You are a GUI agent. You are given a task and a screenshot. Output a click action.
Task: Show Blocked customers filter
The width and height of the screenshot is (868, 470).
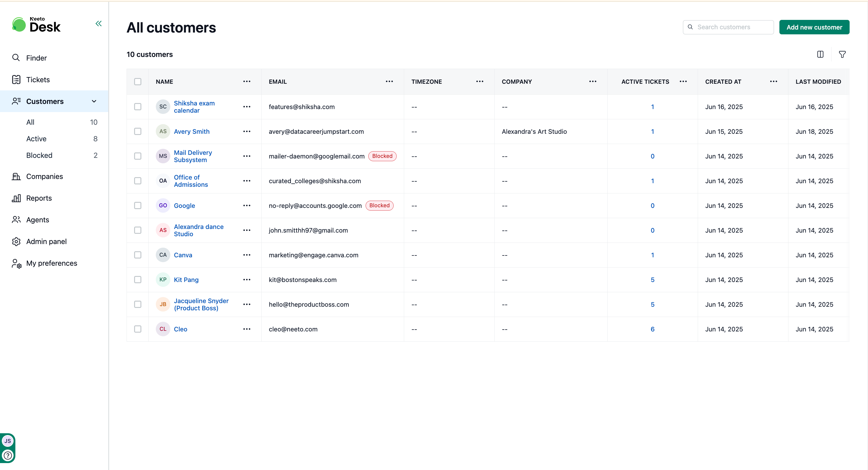click(62, 155)
